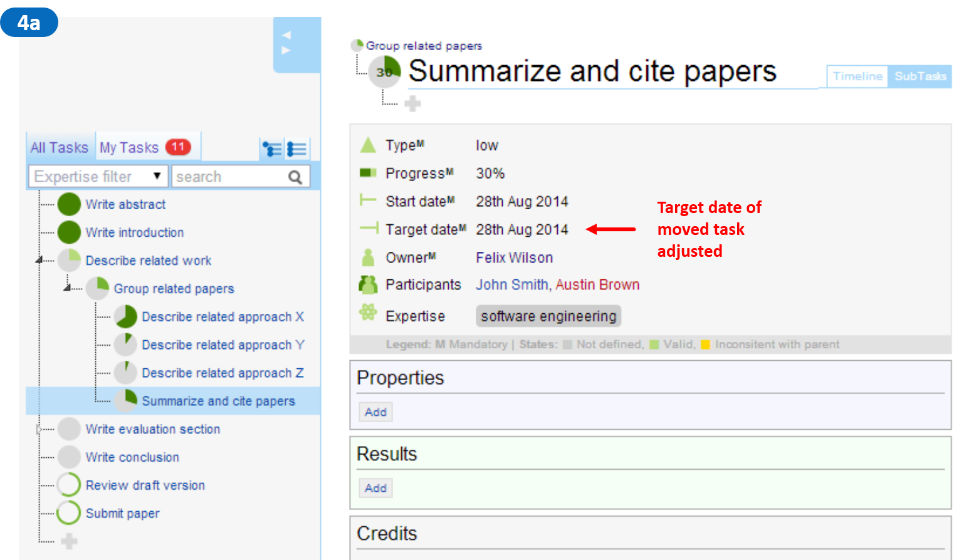Click the tree view icon with indented lines
Screen dimensions: 959x560
[271, 149]
